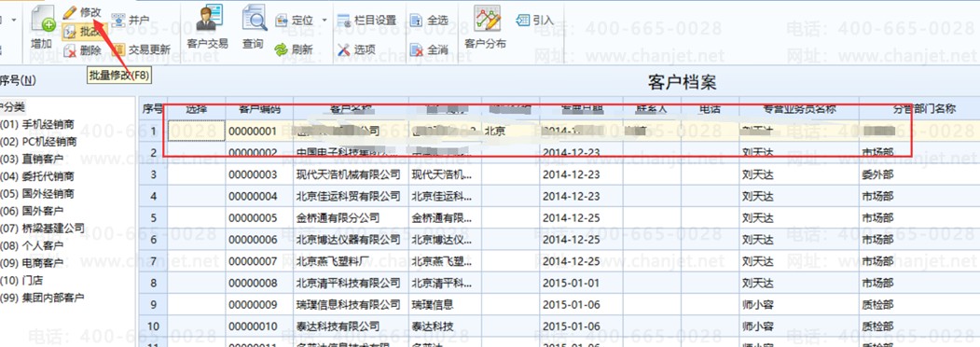This screenshot has height=347, width=980.
Task: Open 客户交易 customer transactions
Action: [x=208, y=26]
